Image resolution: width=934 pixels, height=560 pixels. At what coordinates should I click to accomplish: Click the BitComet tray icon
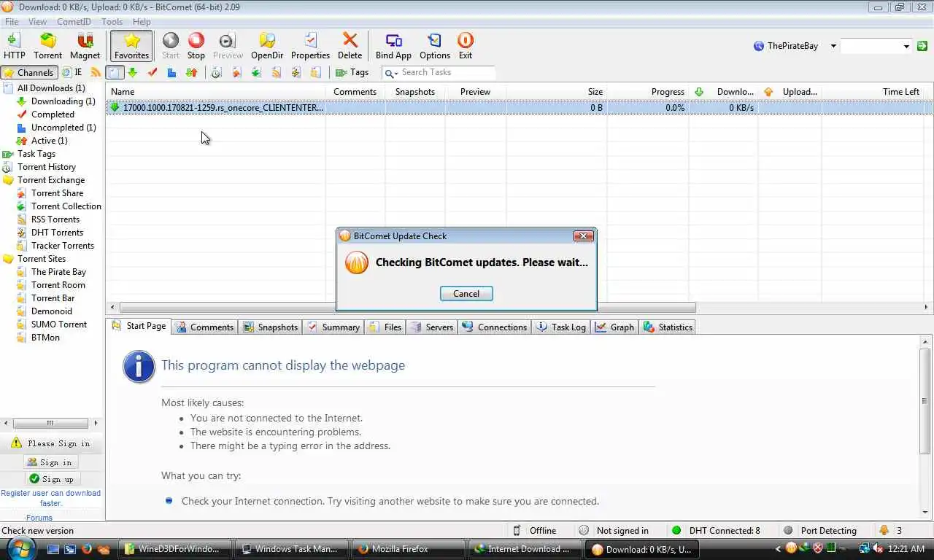(x=791, y=548)
